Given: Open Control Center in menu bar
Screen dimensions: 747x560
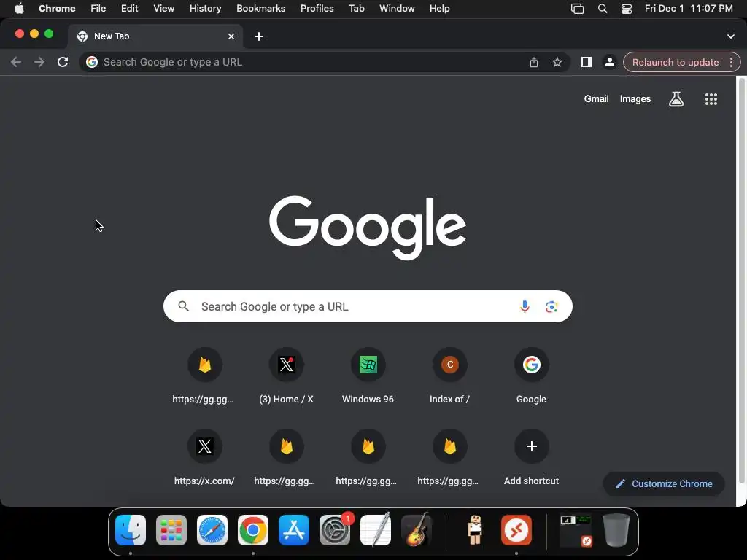Looking at the screenshot, I should pos(627,9).
